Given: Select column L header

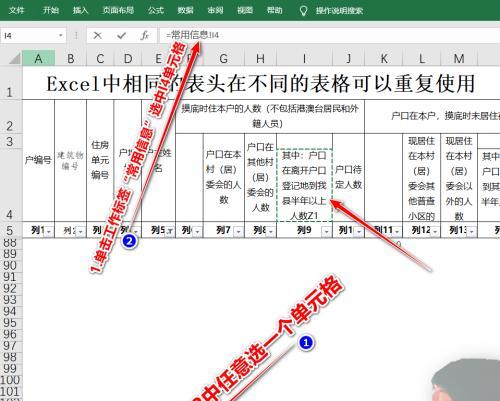Looking at the screenshot, I should point(422,59).
